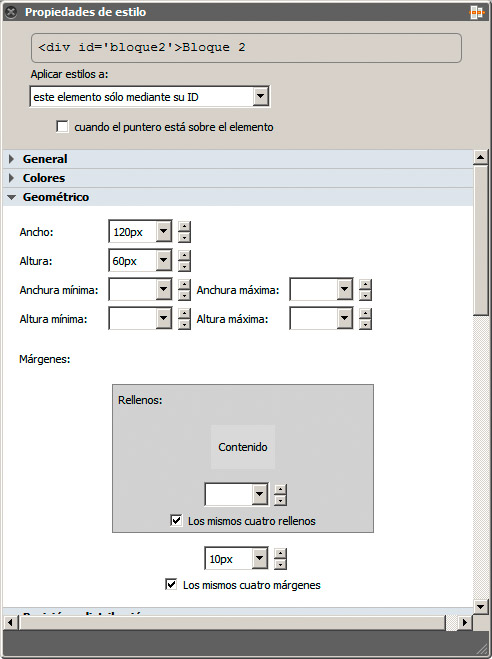Enable 'cuando el puntero está sobre el elemento'

63,127
